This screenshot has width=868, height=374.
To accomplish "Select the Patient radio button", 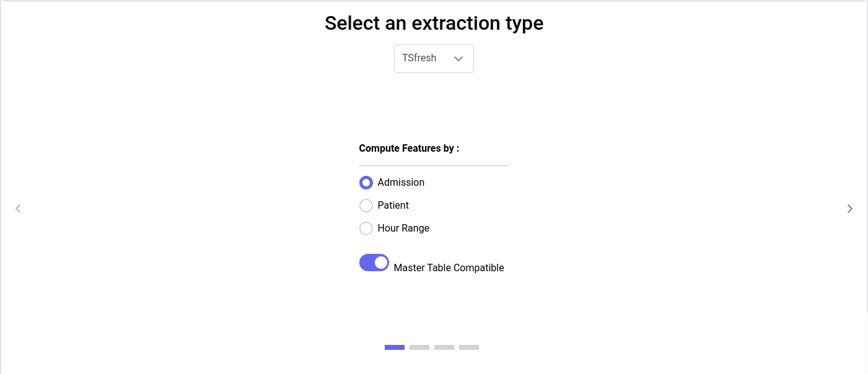I will pyautogui.click(x=366, y=206).
